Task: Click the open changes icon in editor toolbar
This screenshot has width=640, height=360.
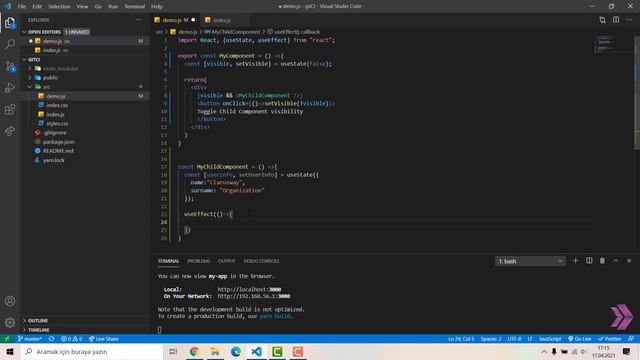Action: click(602, 20)
